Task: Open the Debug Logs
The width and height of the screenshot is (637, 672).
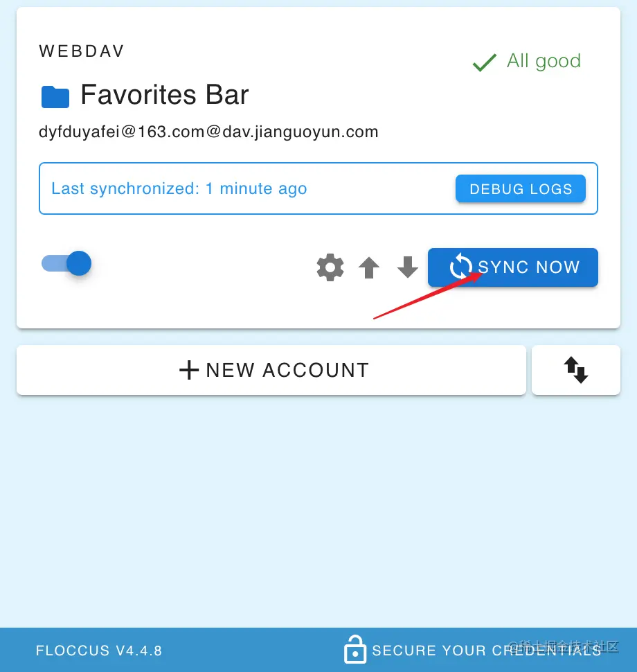Action: click(x=521, y=188)
